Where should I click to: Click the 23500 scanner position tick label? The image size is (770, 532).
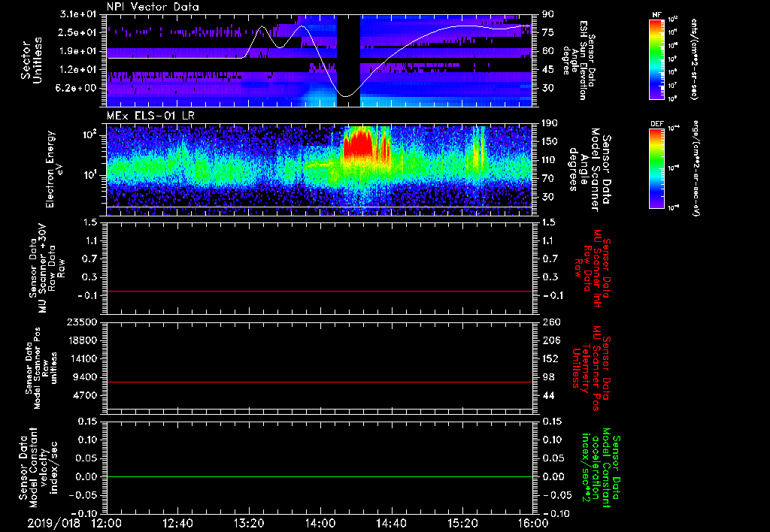(x=81, y=322)
